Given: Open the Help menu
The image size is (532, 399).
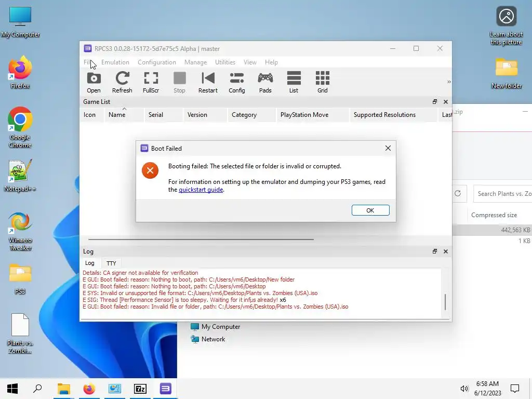Looking at the screenshot, I should 271,62.
